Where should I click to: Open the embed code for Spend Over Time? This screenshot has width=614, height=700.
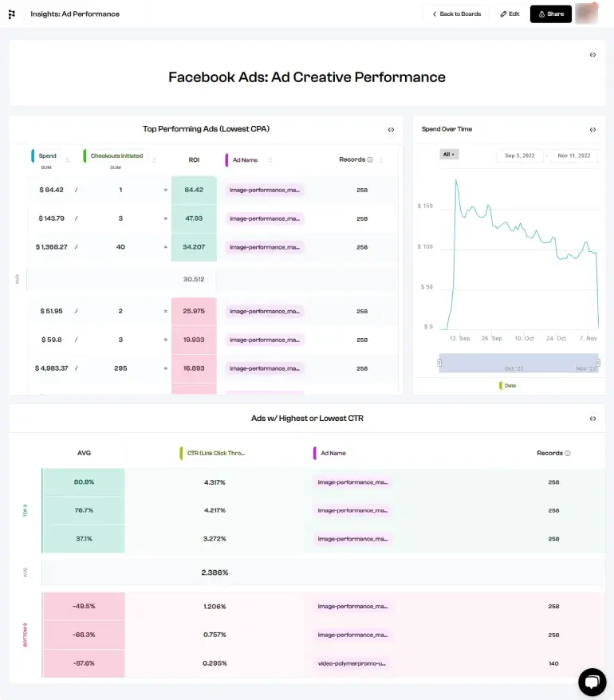592,129
